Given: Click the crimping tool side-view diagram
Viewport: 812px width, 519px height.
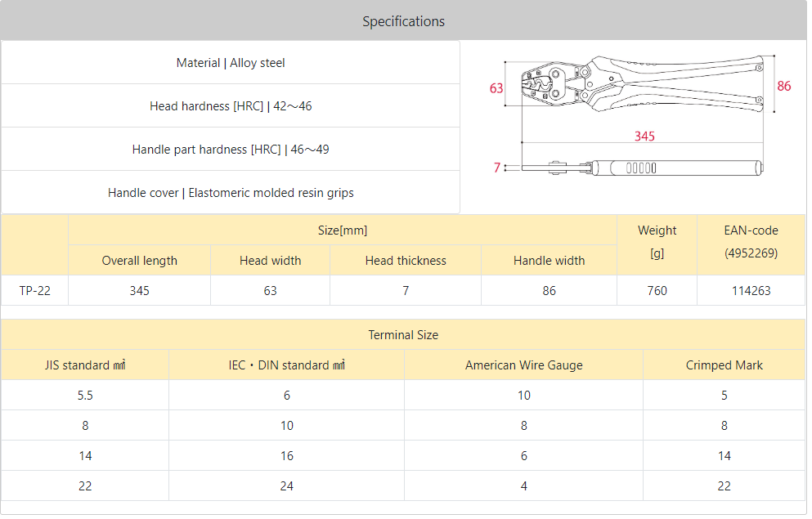Looking at the screenshot, I should [x=642, y=168].
